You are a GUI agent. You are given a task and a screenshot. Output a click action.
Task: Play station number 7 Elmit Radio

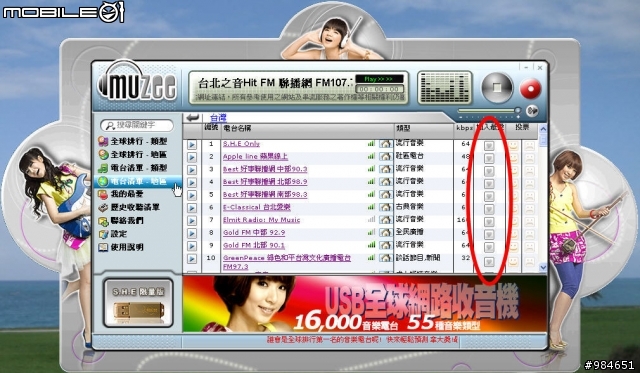pos(192,221)
